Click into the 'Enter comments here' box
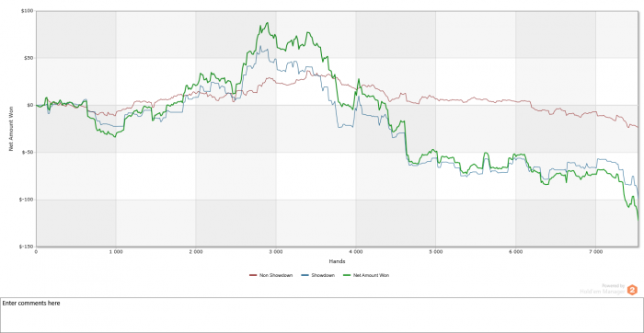The image size is (644, 333). tap(322, 315)
